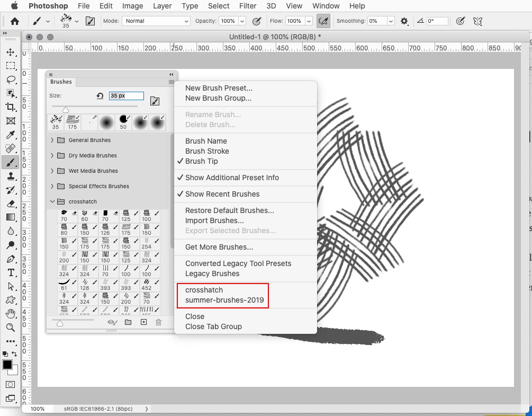
Task: Select the Hand tool
Action: 11,314
